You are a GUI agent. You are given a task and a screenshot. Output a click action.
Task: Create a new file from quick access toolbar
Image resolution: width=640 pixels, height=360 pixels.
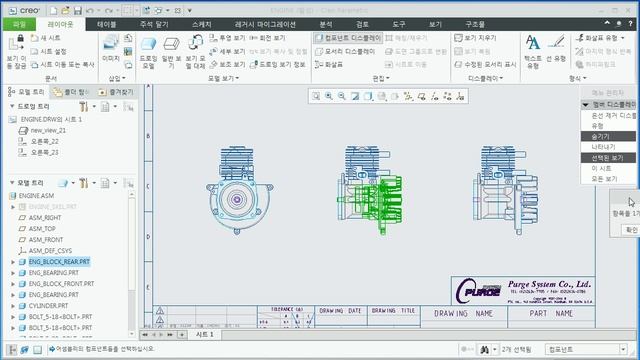pyautogui.click(x=53, y=11)
